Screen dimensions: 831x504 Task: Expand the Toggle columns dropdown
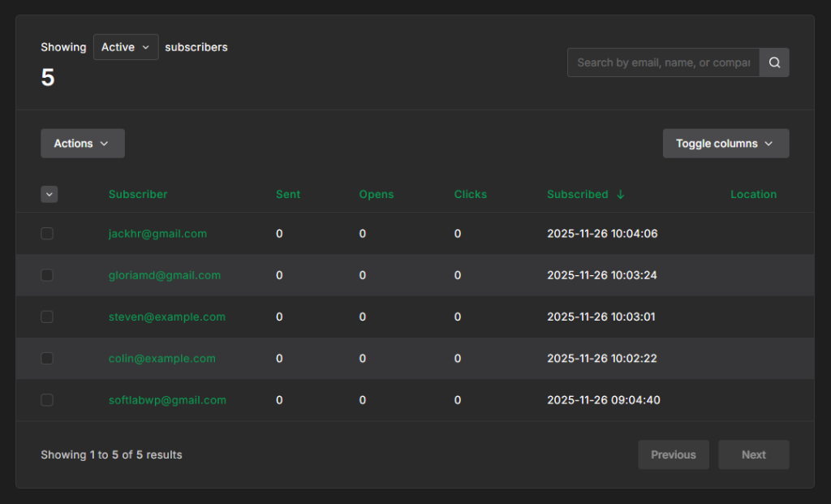726,144
